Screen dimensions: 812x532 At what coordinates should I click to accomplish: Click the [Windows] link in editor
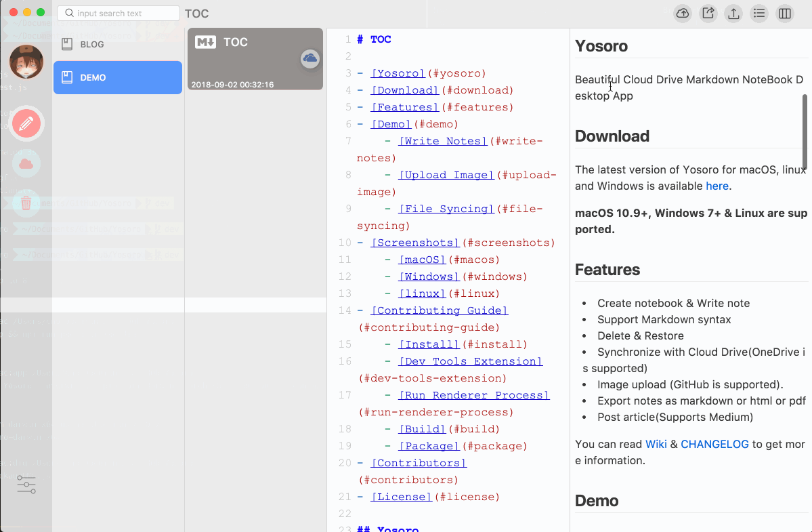click(429, 277)
